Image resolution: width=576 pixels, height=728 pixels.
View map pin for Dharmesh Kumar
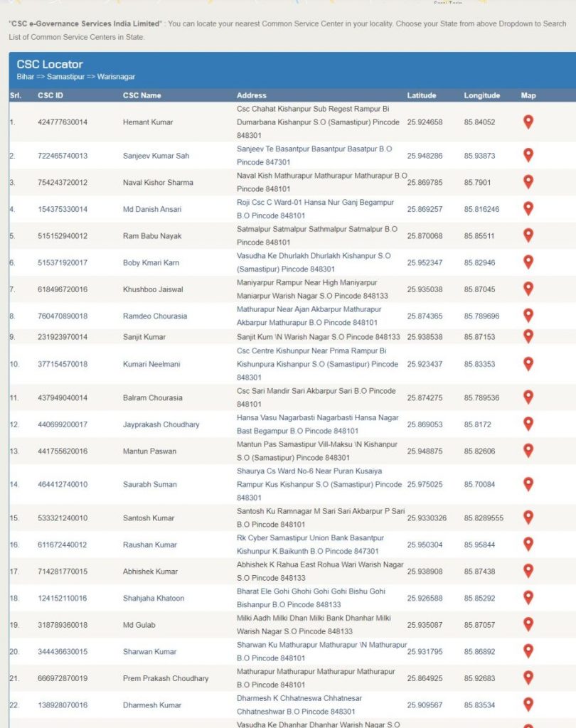(528, 705)
